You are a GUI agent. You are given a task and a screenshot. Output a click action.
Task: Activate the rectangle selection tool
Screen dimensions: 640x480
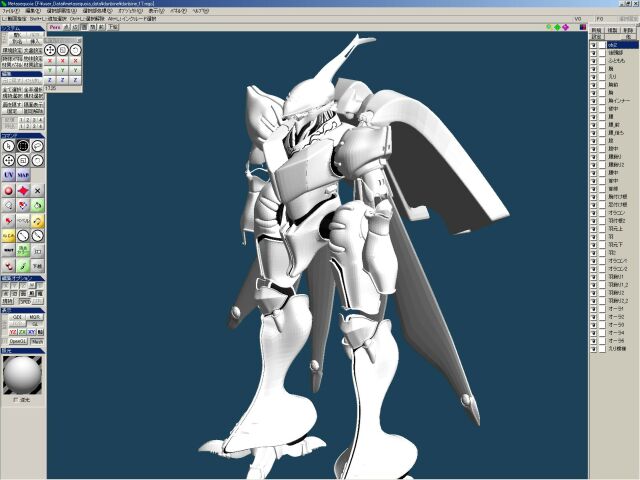(23, 146)
